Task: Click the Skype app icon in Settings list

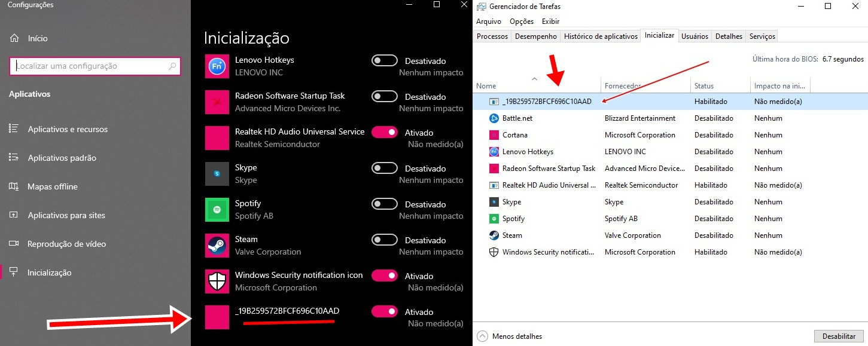Action: pos(217,174)
